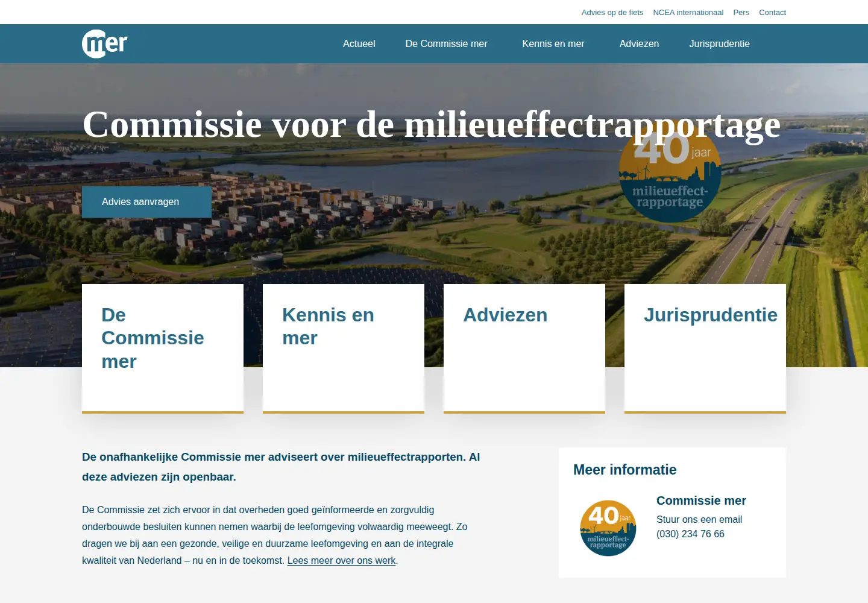This screenshot has height=603, width=868.
Task: Open the Adviezen card
Action: pos(524,349)
